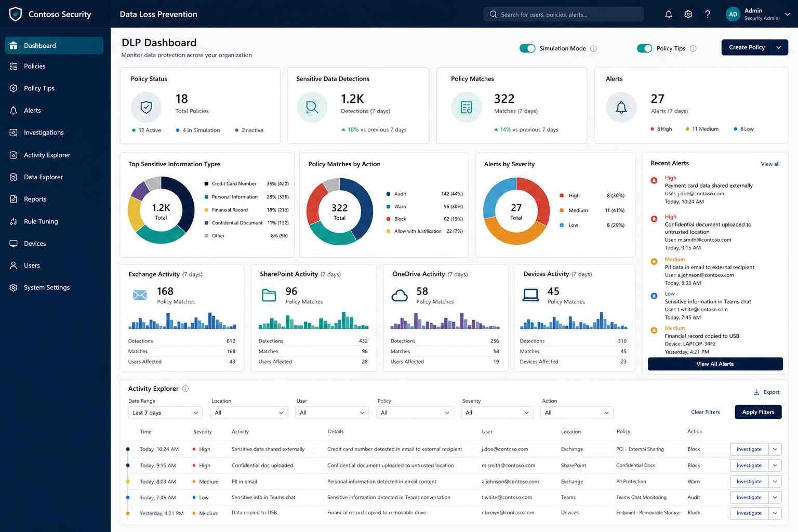798x532 pixels.
Task: Open the User filter dropdown
Action: click(332, 413)
